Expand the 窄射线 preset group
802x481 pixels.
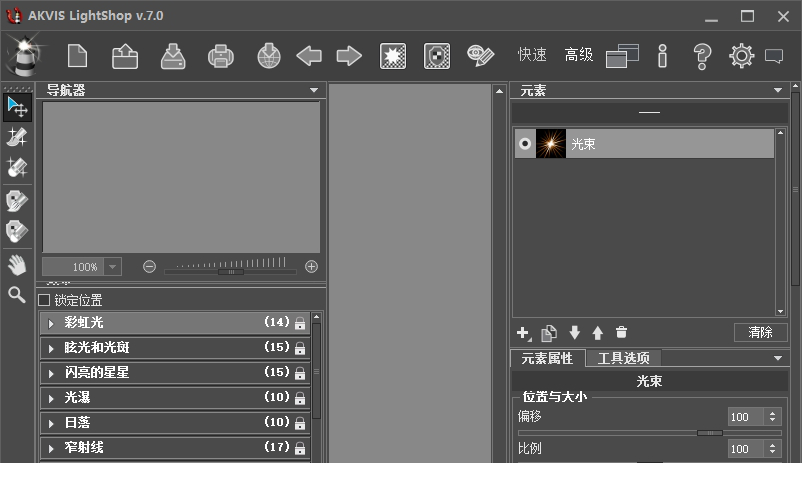point(51,449)
